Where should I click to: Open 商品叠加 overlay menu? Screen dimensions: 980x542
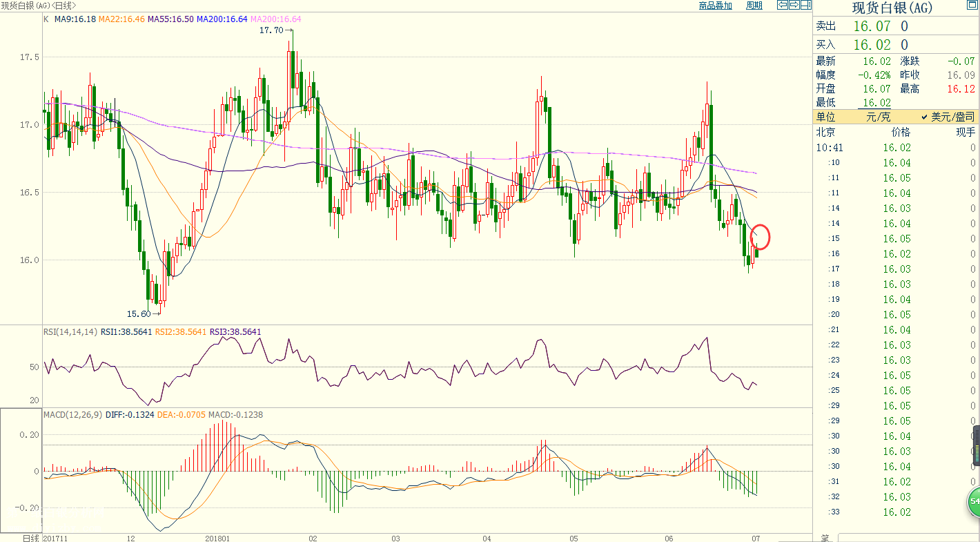[715, 6]
